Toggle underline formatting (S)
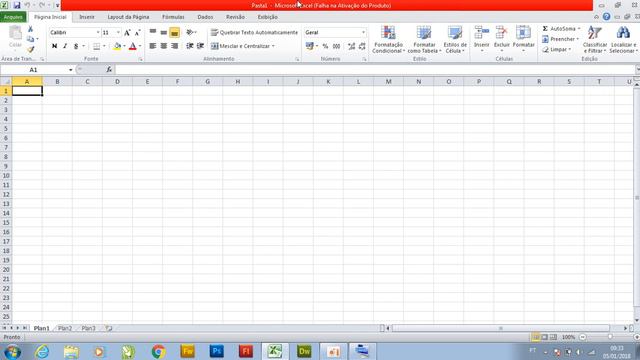Viewport: 640px width, 360px height. pos(76,46)
